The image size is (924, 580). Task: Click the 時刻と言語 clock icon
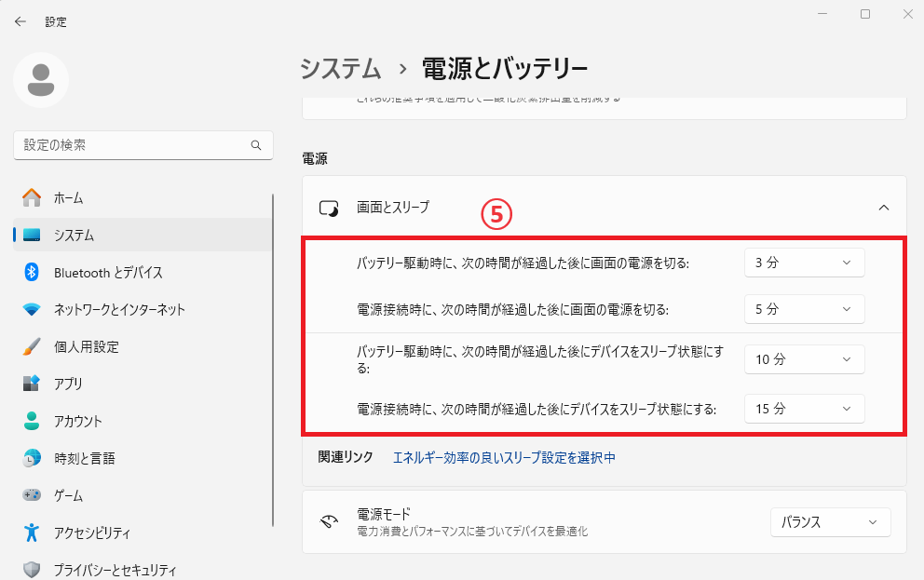pos(32,458)
